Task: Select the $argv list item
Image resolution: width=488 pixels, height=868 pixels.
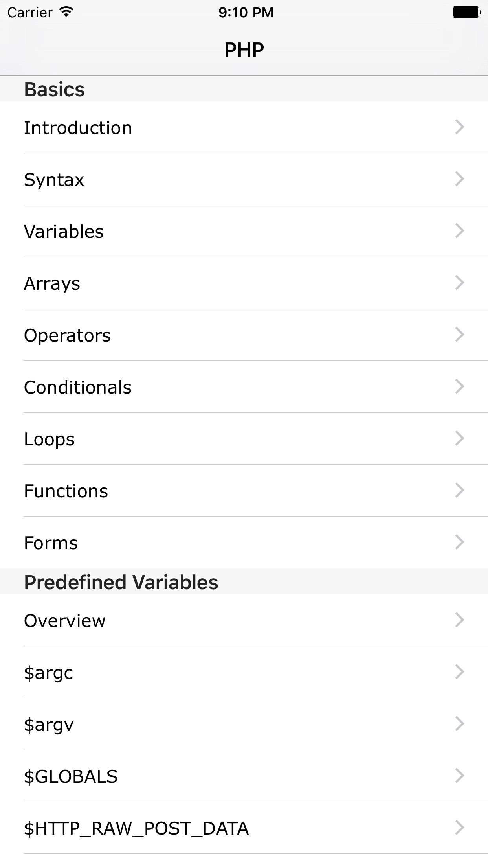Action: point(49,725)
